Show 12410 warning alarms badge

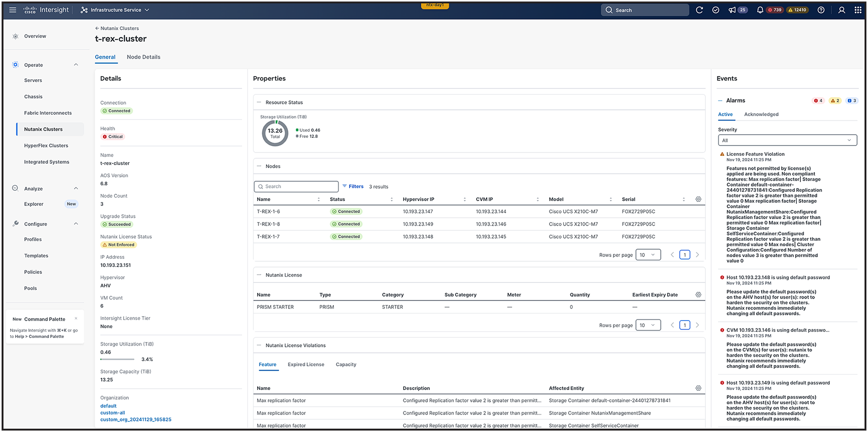(x=797, y=10)
